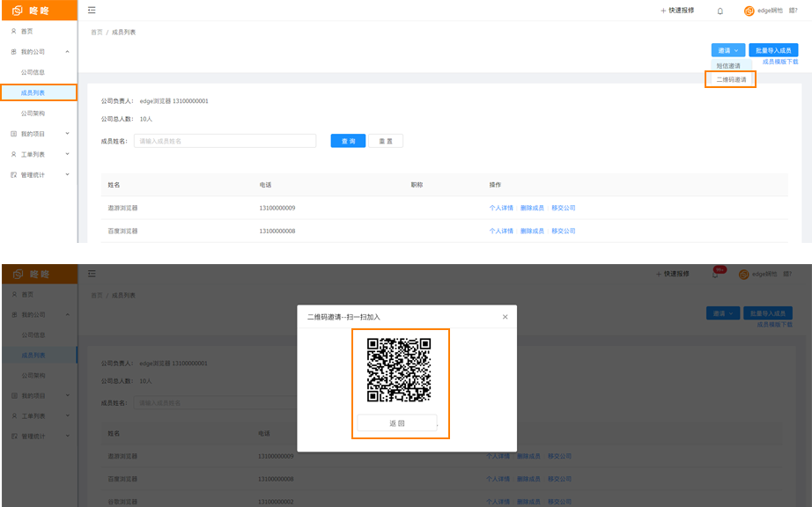This screenshot has width=812, height=507.
Task: Select 短信邀请 from the invite menu
Action: pyautogui.click(x=728, y=66)
